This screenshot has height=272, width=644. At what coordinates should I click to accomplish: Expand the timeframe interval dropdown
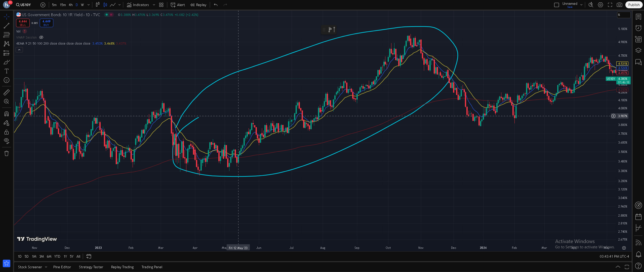(89, 5)
